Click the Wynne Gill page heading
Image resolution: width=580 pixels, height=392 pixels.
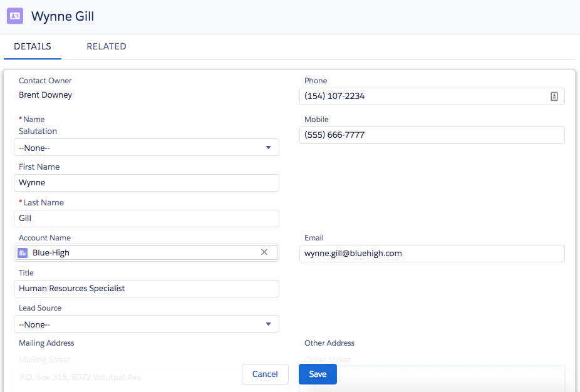[x=63, y=16]
